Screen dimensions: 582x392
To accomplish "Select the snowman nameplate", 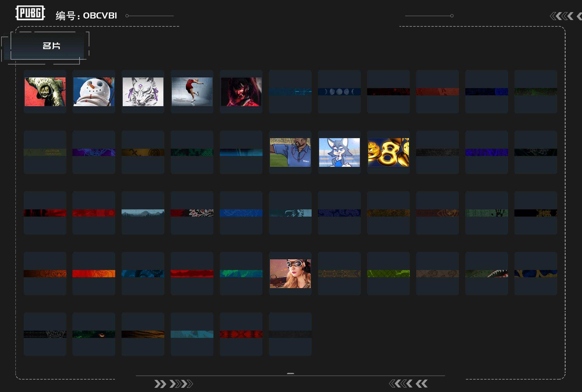I will pyautogui.click(x=94, y=92).
